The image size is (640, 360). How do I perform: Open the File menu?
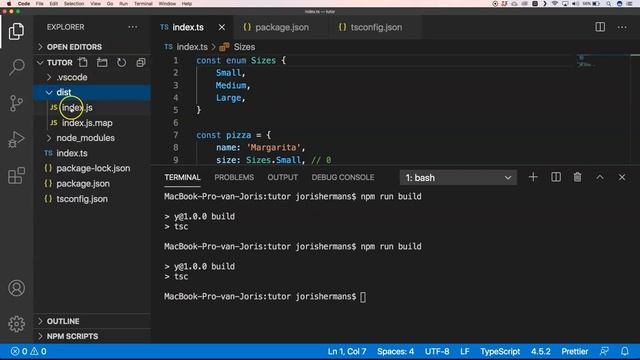(39, 3)
